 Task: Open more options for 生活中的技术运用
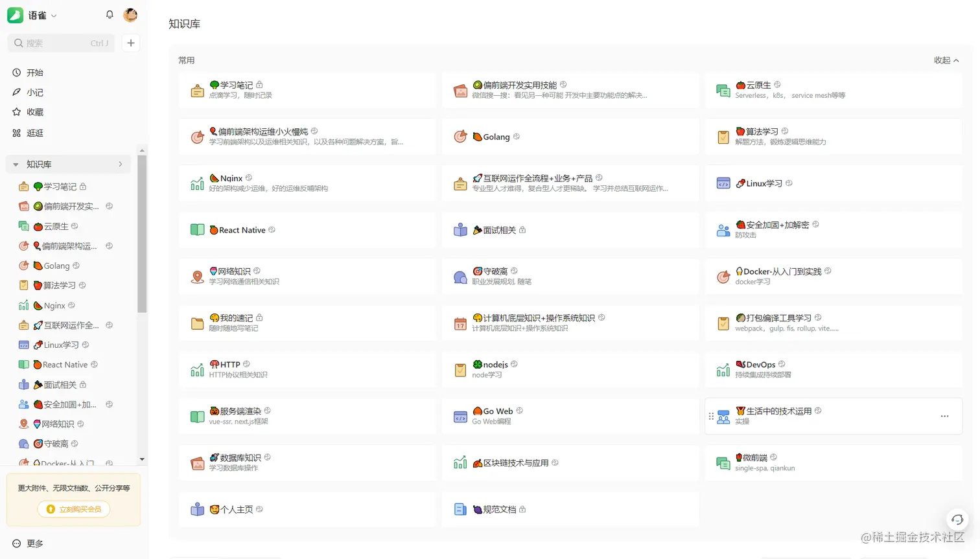[945, 416]
